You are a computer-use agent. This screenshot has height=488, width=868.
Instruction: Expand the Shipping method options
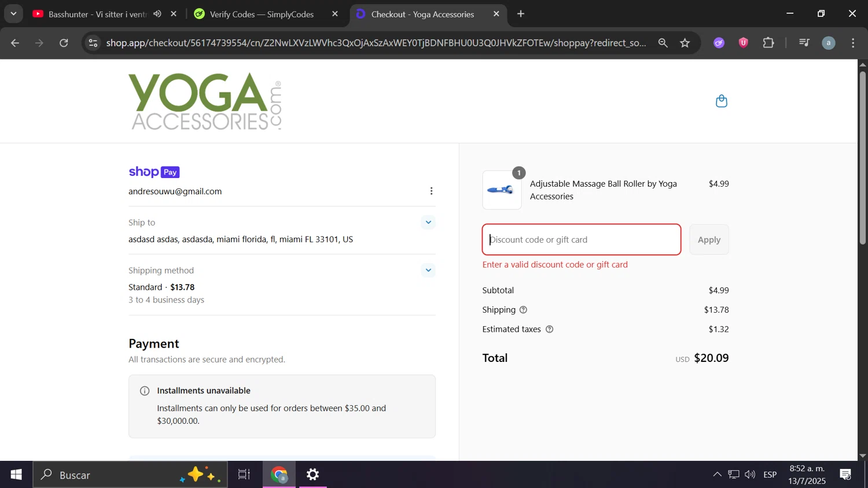(x=428, y=270)
